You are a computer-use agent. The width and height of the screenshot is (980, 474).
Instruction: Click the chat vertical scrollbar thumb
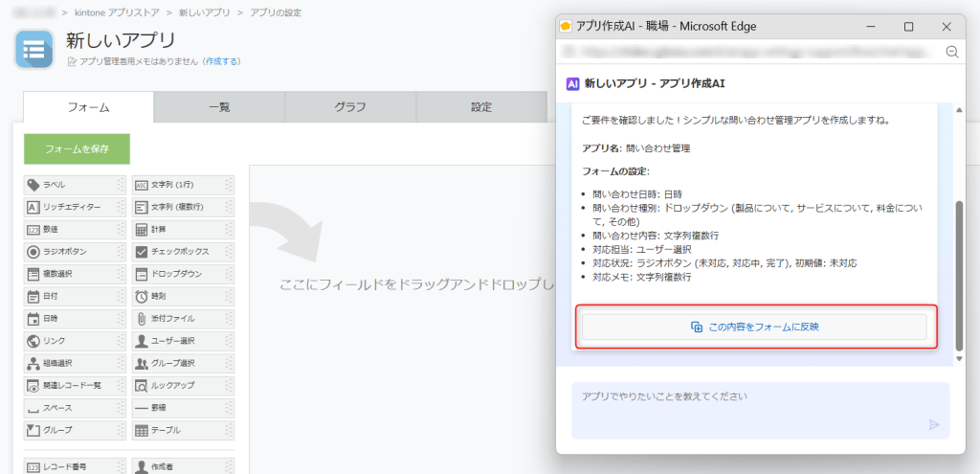(959, 276)
